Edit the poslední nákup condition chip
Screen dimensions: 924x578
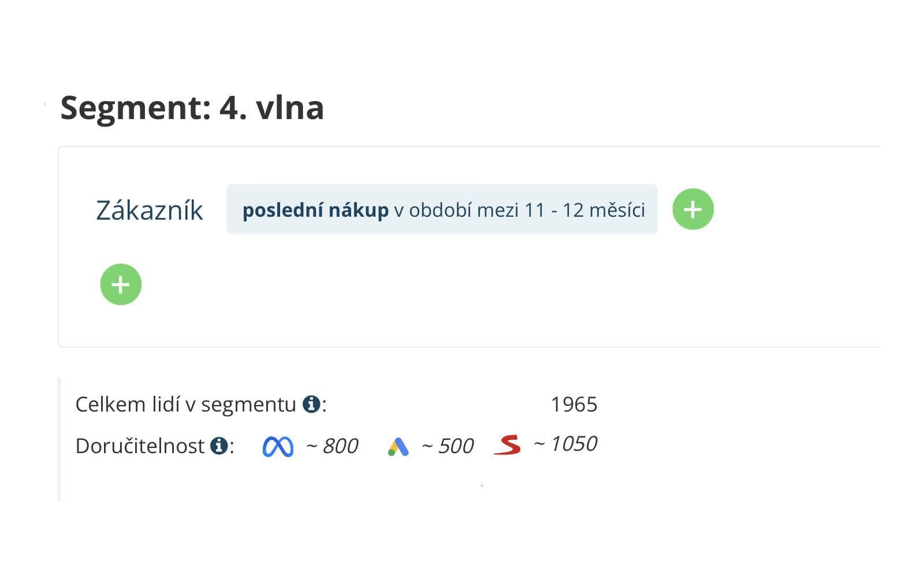[x=442, y=209]
